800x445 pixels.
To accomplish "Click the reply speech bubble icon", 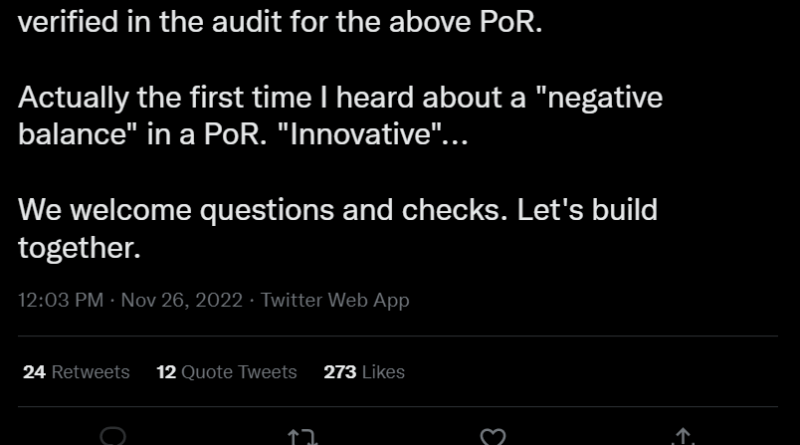I will pos(113,437).
